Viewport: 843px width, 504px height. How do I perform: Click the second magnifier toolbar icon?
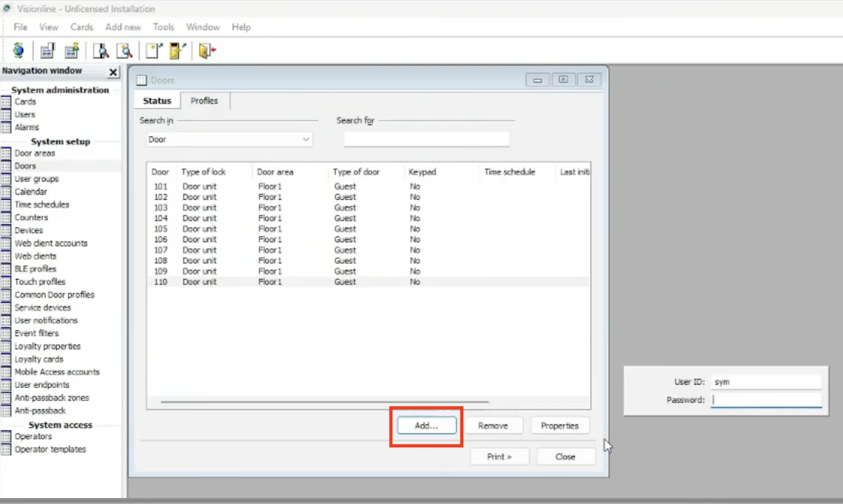tap(125, 51)
